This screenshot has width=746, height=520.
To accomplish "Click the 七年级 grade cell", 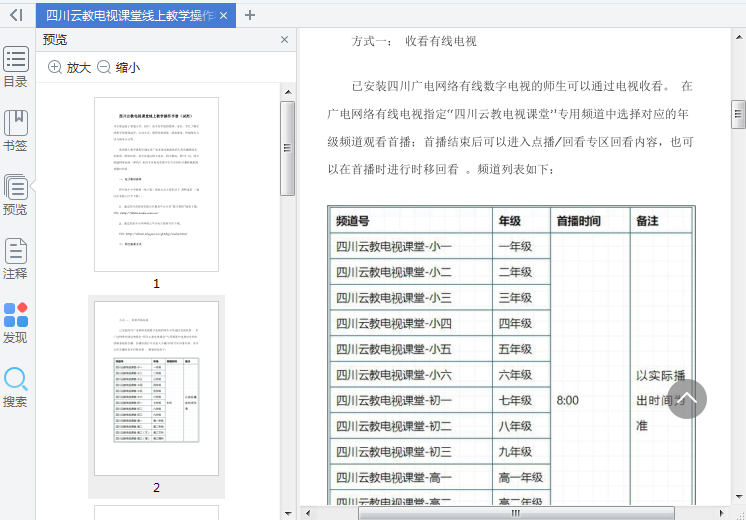I will tap(521, 401).
